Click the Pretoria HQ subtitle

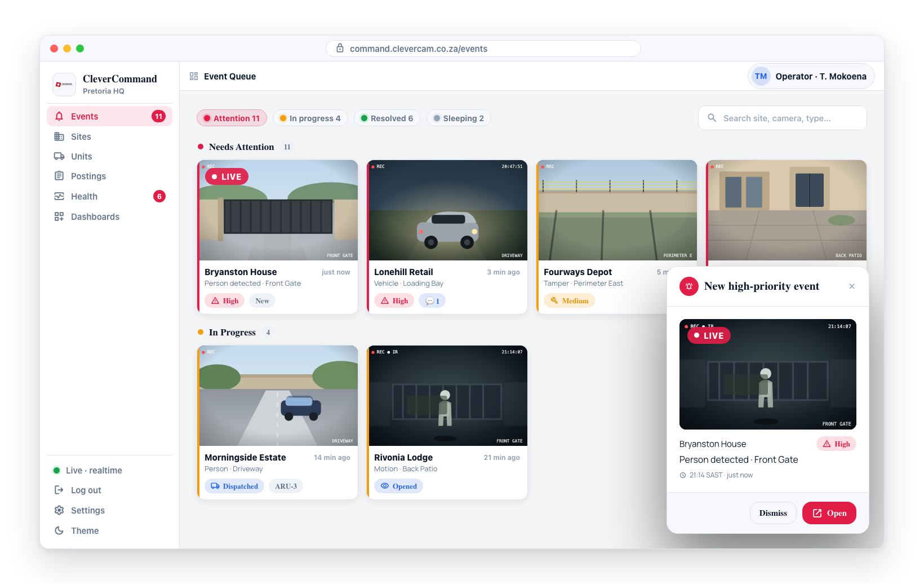(x=104, y=91)
